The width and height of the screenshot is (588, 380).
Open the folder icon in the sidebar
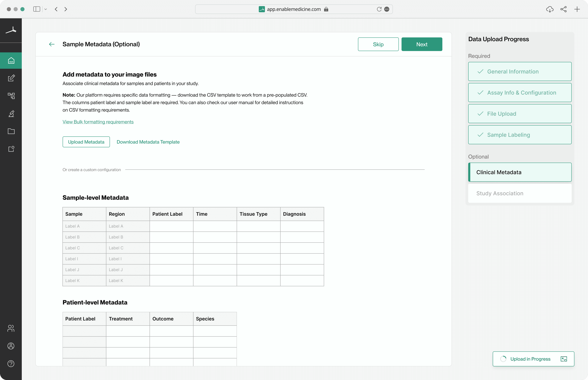pos(11,131)
